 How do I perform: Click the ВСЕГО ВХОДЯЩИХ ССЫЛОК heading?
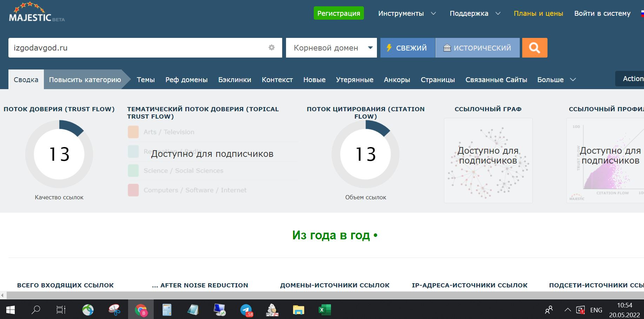65,285
